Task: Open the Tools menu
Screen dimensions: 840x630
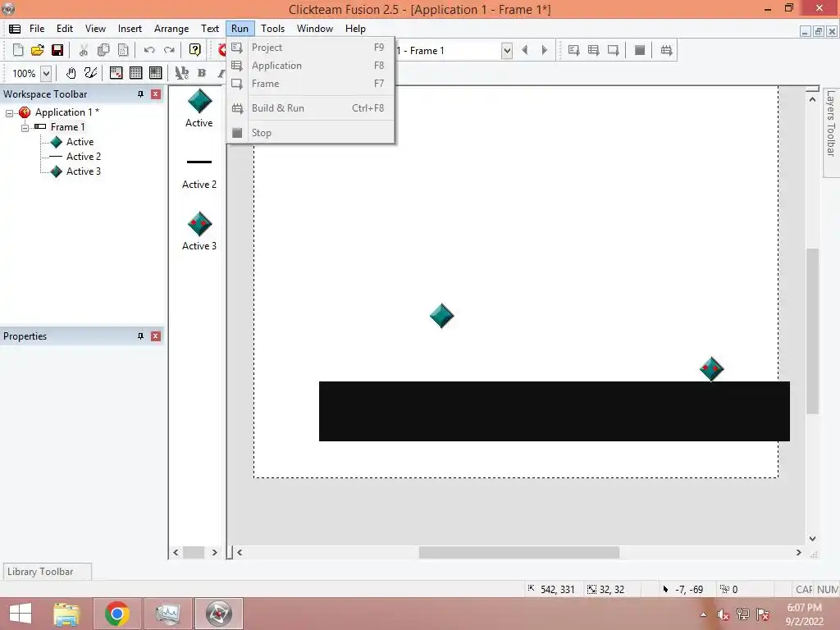Action: click(x=272, y=29)
